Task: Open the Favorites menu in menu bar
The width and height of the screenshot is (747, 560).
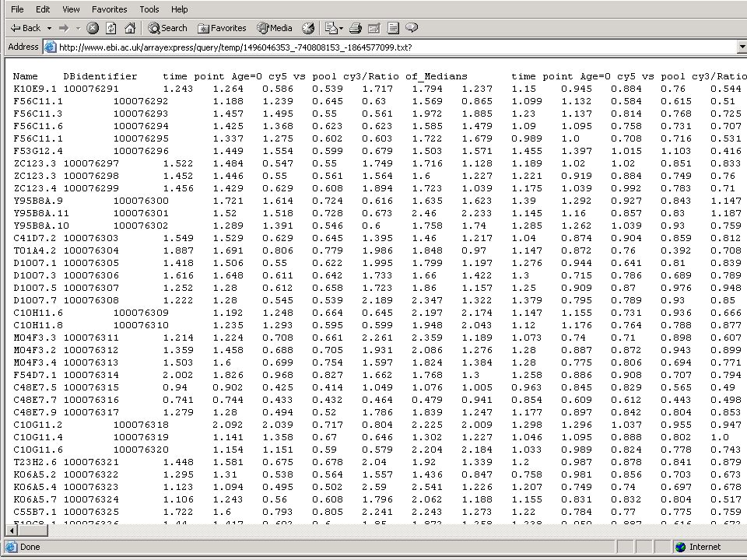Action: tap(110, 9)
